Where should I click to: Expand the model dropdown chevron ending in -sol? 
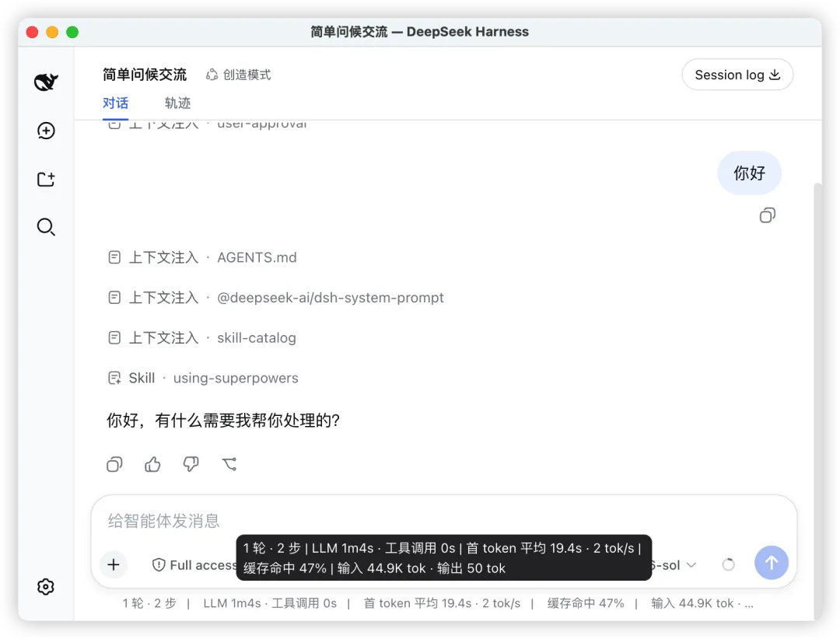click(x=691, y=565)
